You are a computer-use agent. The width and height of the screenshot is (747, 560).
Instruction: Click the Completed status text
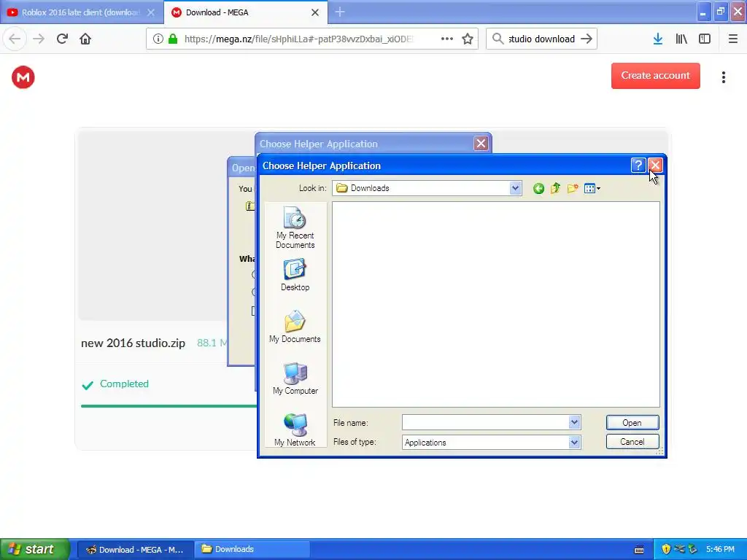pos(124,384)
